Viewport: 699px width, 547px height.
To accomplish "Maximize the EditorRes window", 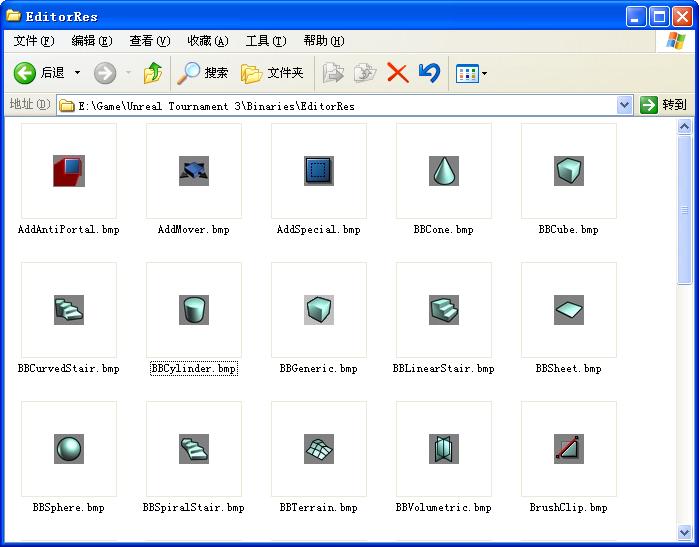I will (659, 17).
